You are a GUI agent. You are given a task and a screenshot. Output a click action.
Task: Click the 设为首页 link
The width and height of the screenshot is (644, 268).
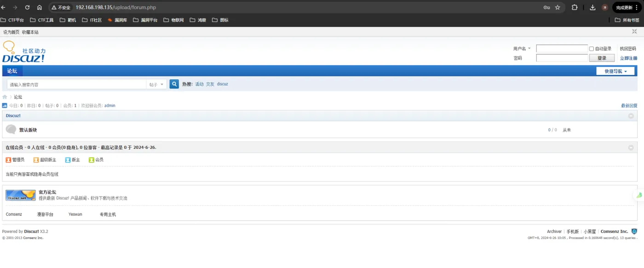tap(11, 32)
